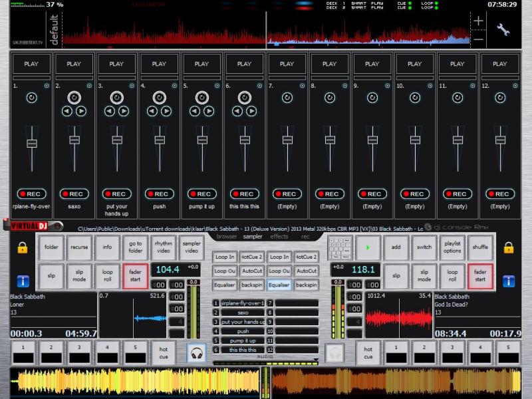The height and width of the screenshot is (399, 532).
Task: Open settings with the wrench icon
Action: click(x=503, y=29)
